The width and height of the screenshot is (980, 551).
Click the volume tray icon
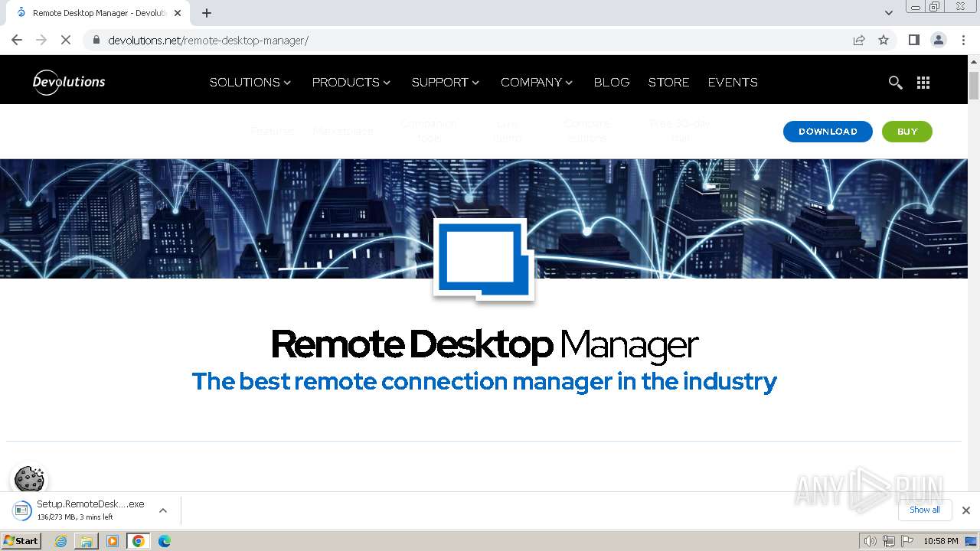(x=870, y=541)
